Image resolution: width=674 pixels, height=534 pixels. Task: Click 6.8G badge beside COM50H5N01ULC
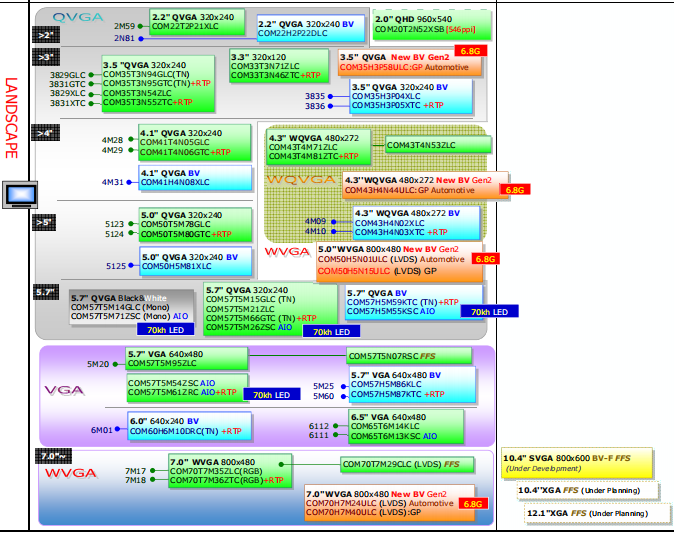[x=485, y=259]
